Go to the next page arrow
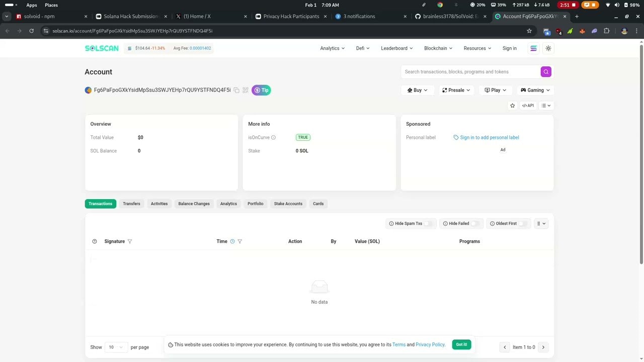Viewport: 644px width, 362px height. click(x=543, y=347)
